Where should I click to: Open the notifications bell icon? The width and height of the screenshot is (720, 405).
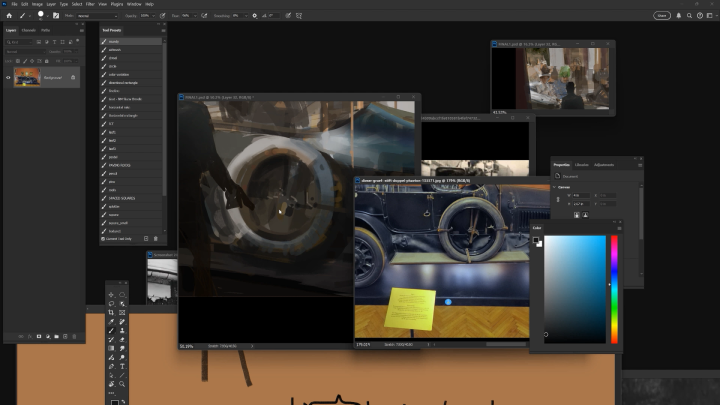679,16
